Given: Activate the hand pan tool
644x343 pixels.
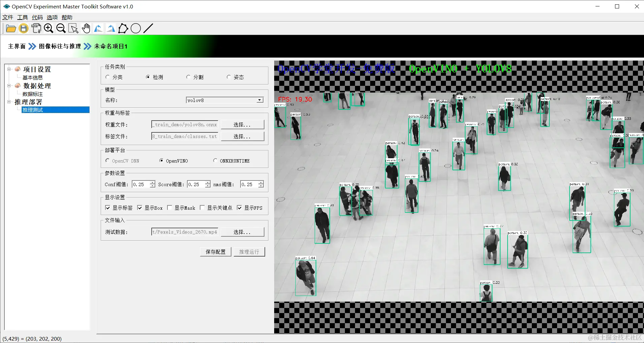Looking at the screenshot, I should [x=86, y=29].
